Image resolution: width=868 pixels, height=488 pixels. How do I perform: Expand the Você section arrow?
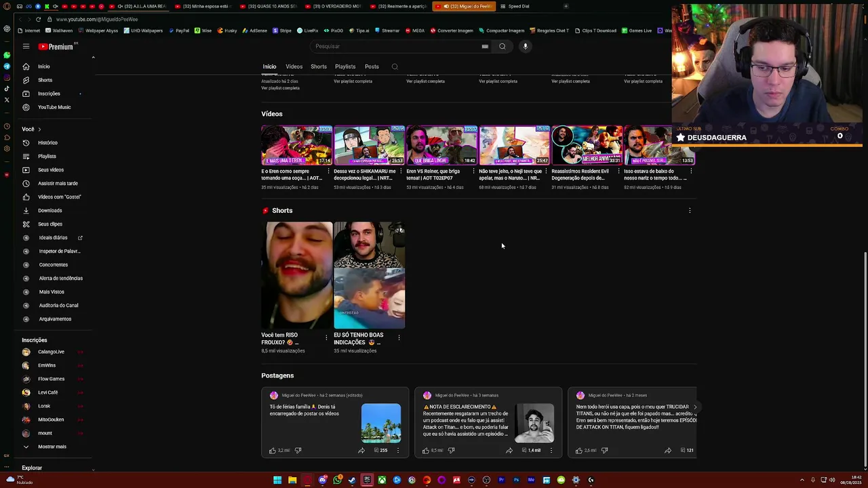[39, 129]
